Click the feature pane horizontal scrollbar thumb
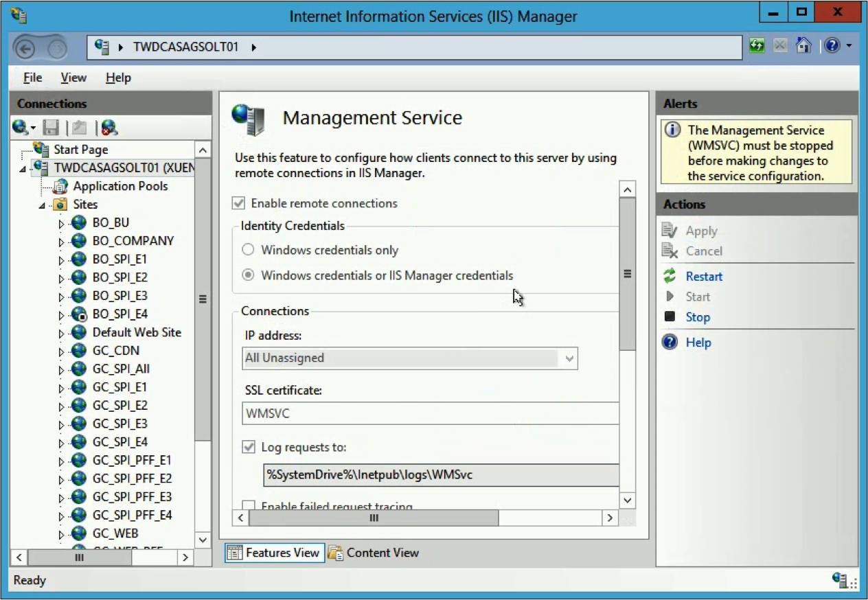 point(374,518)
